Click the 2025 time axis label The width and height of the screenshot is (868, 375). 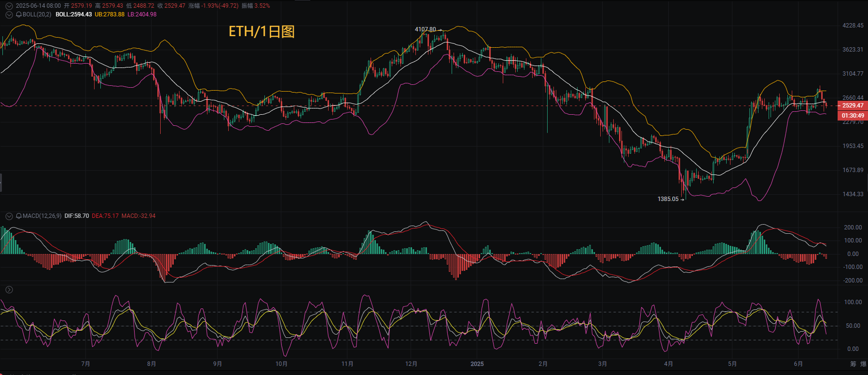tap(477, 364)
